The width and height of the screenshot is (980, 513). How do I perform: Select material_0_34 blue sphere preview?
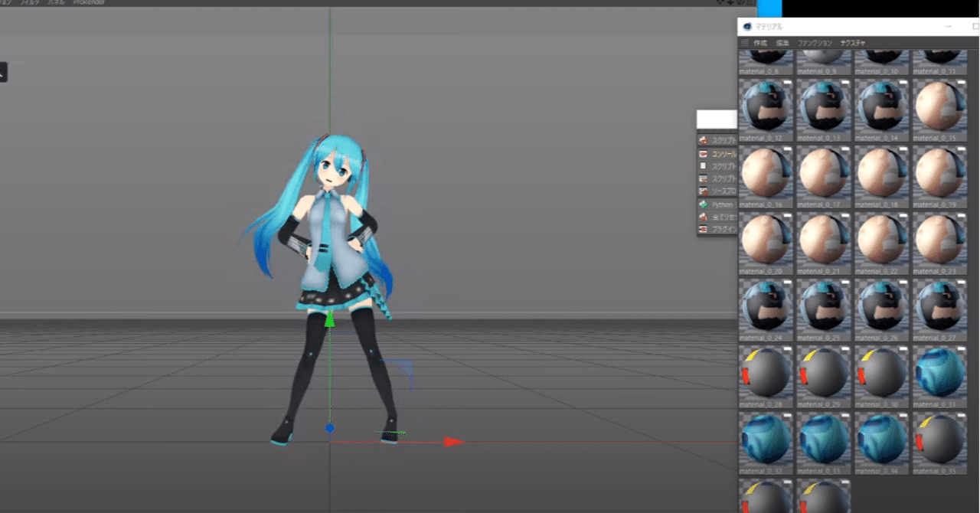(881, 439)
